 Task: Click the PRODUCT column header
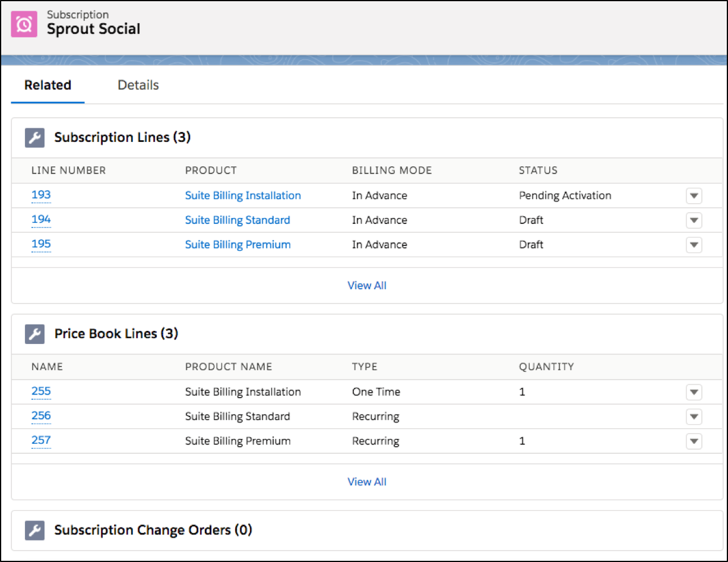point(211,171)
